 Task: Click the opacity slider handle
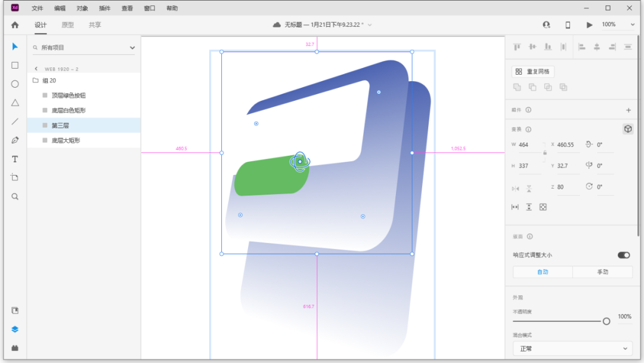pos(606,321)
